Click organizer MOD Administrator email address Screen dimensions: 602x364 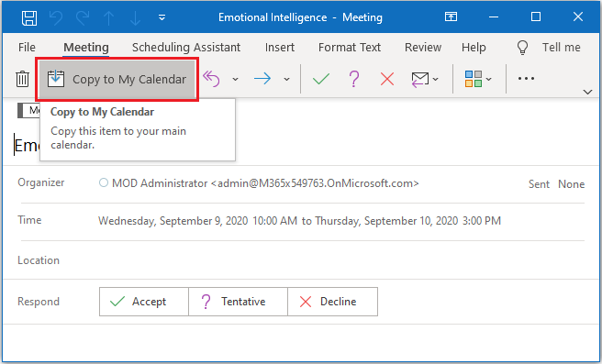pyautogui.click(x=265, y=183)
